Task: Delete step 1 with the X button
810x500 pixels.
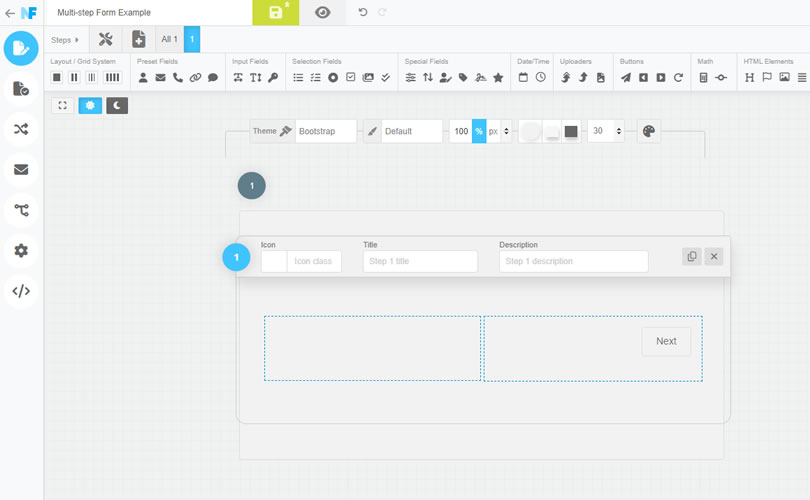Action: tap(713, 256)
